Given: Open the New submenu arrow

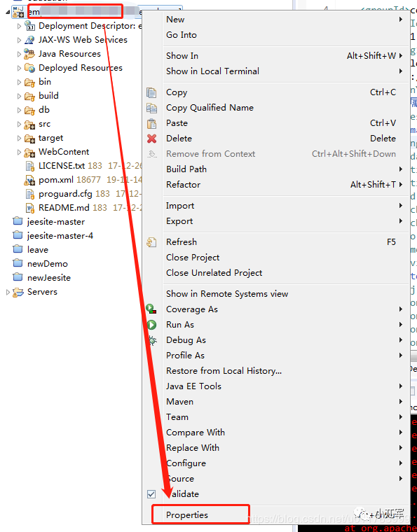Looking at the screenshot, I should coord(401,20).
